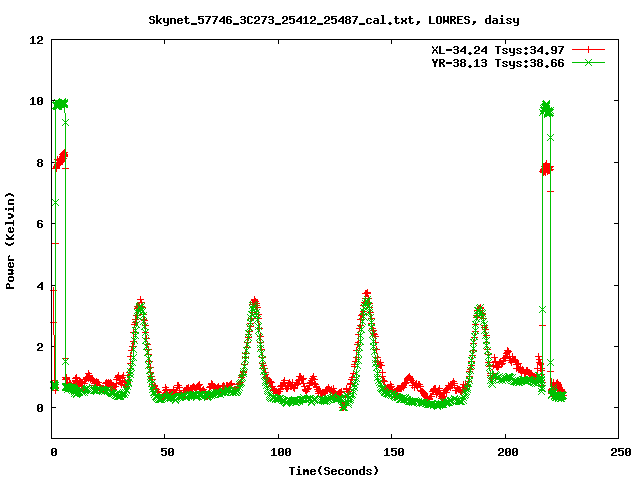Click the y-axis tick label 10
The image size is (640, 480).
(x=36, y=101)
